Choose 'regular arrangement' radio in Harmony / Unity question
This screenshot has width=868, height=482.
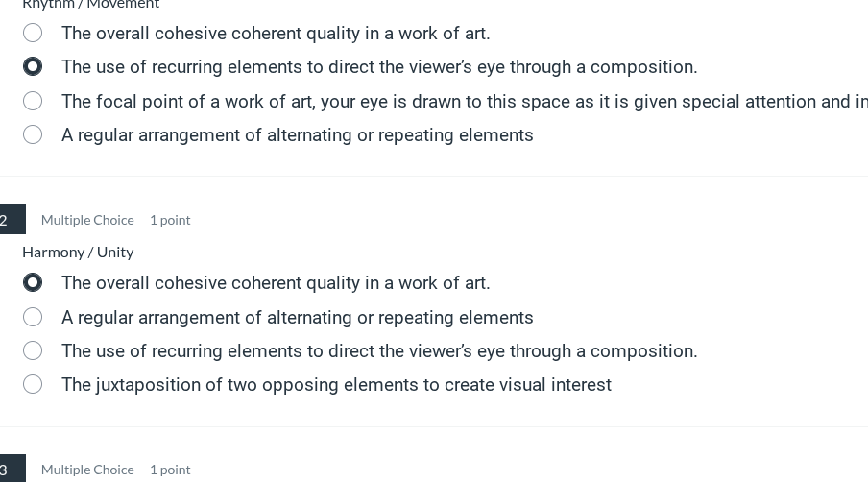pyautogui.click(x=33, y=317)
